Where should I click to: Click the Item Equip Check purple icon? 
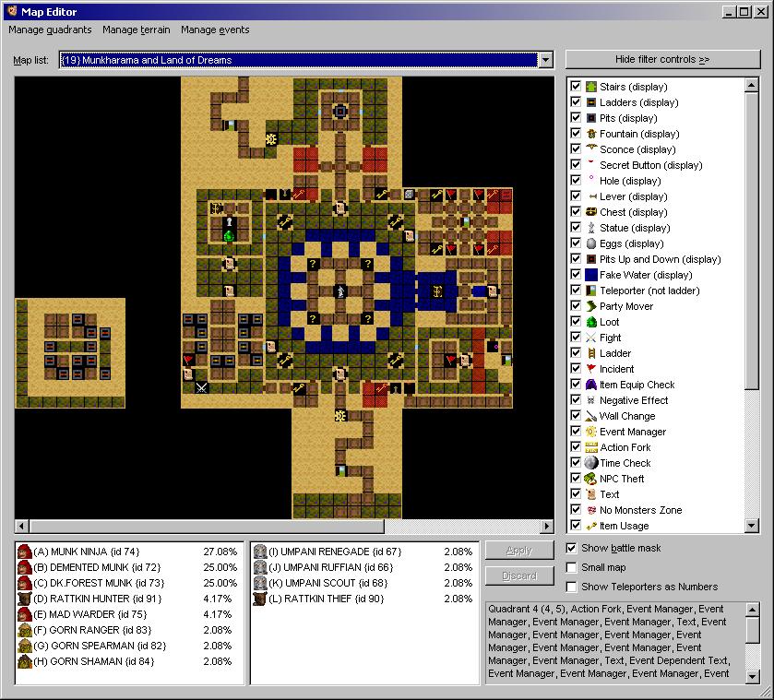point(590,385)
